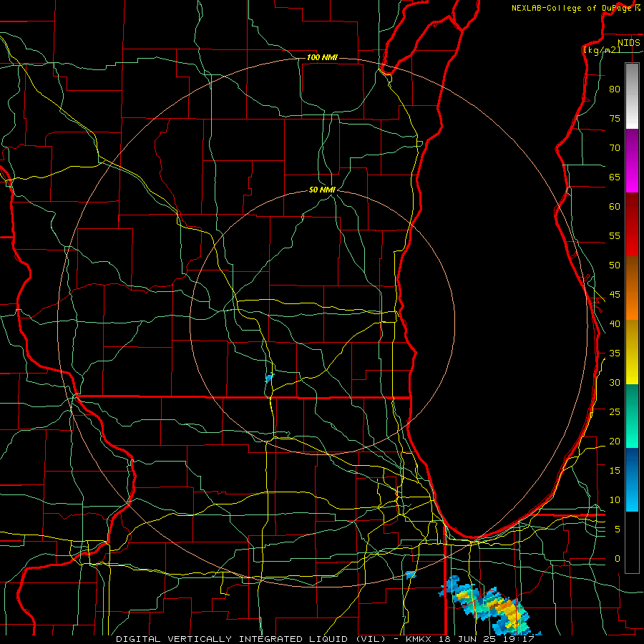The image size is (644, 644).
Task: Click the 70 value on the color scale
Action: [615, 148]
